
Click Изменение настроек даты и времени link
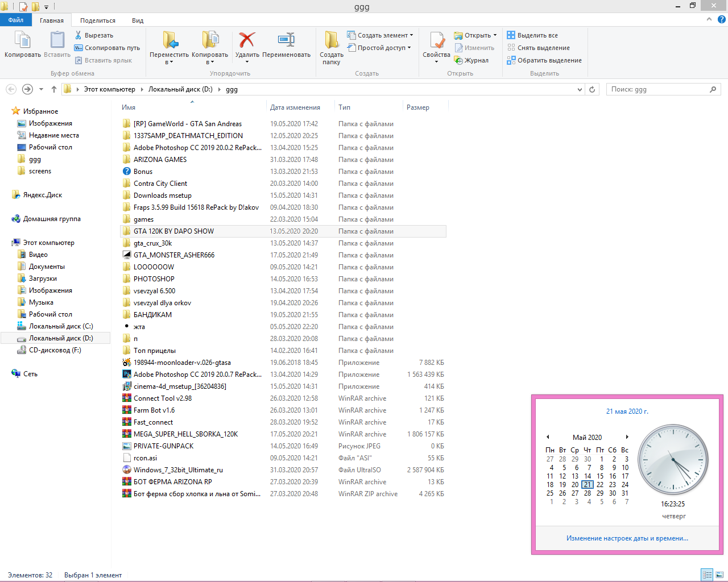pyautogui.click(x=627, y=538)
